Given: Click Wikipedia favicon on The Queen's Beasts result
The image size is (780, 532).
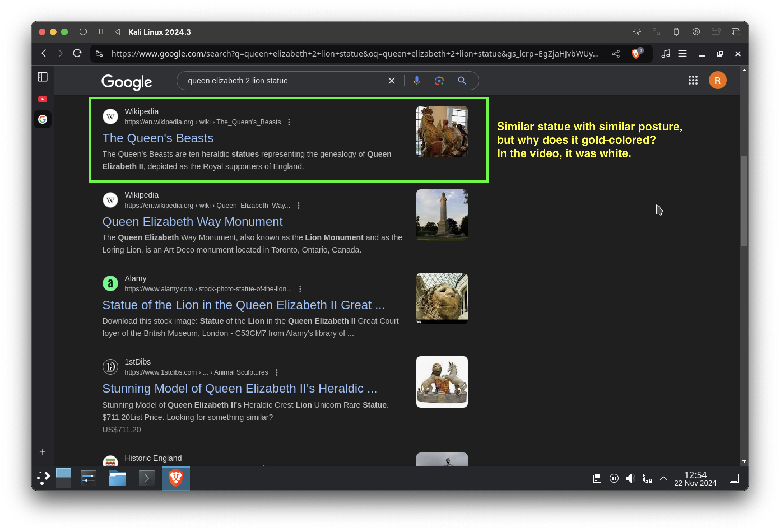Looking at the screenshot, I should pyautogui.click(x=110, y=117).
